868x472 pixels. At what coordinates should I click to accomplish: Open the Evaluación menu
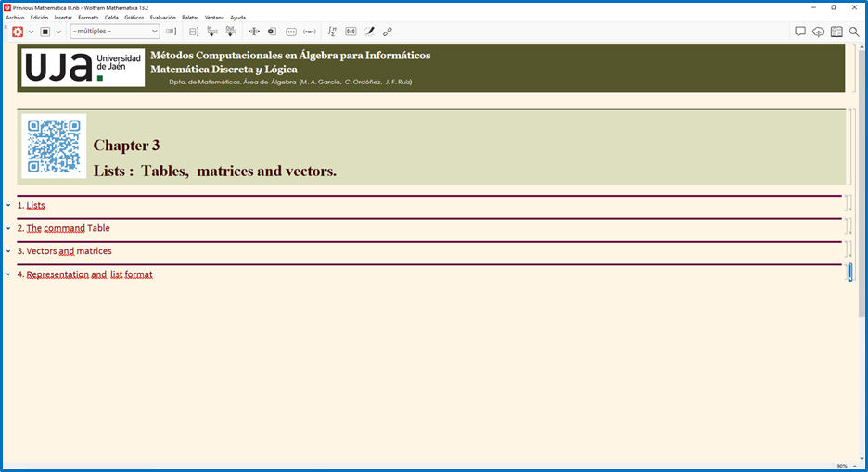click(x=163, y=18)
